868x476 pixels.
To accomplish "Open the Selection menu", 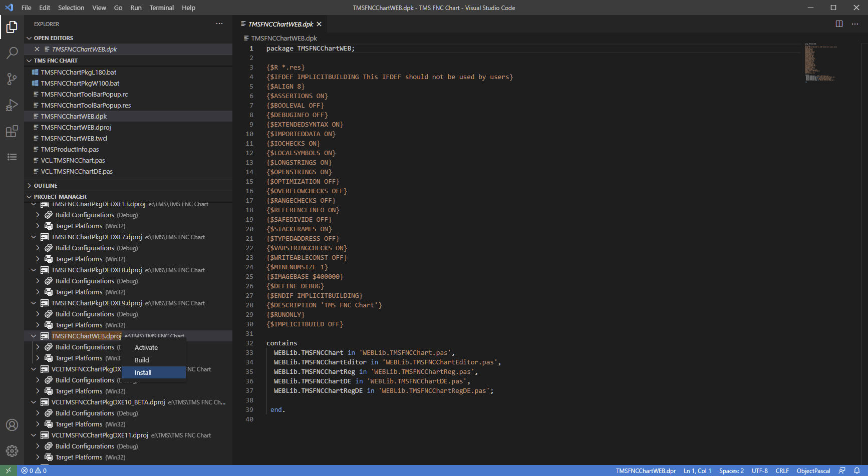I will pyautogui.click(x=71, y=8).
